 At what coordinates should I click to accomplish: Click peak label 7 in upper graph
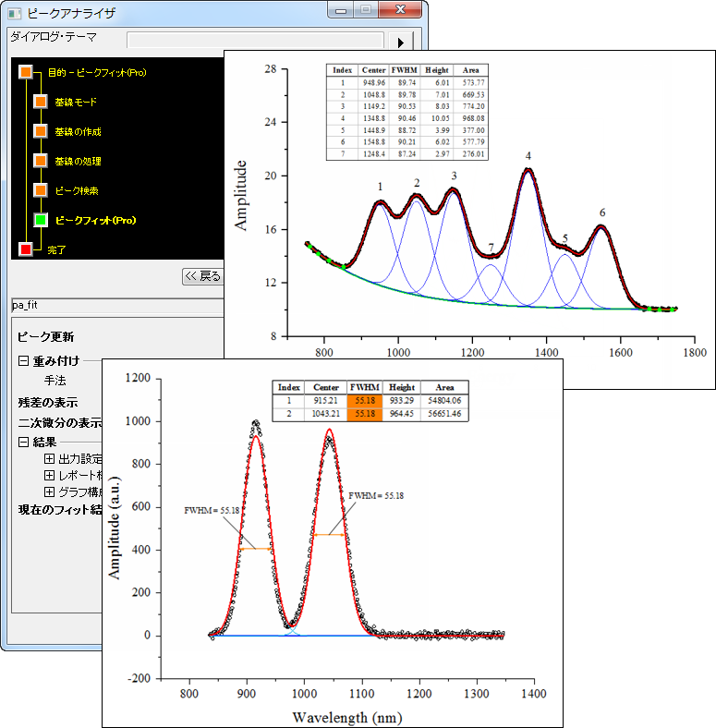pos(491,248)
